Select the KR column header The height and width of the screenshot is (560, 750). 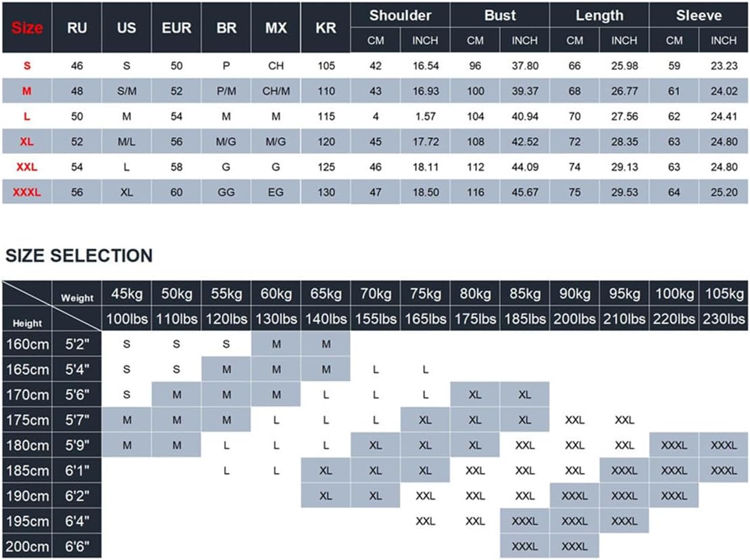coord(326,28)
